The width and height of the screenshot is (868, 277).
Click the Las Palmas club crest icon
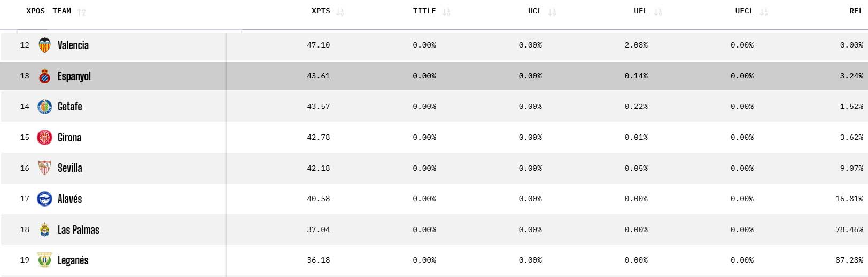coord(45,230)
